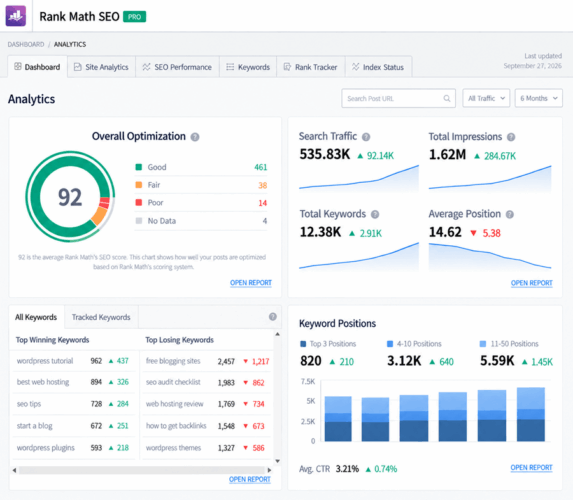Click the Total Keywords help icon
This screenshot has width=573, height=500.
(375, 214)
